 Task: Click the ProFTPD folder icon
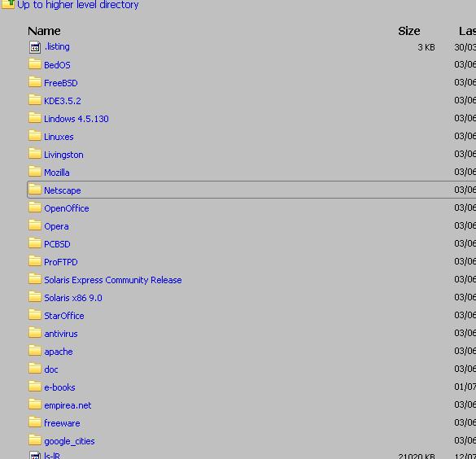pos(35,261)
